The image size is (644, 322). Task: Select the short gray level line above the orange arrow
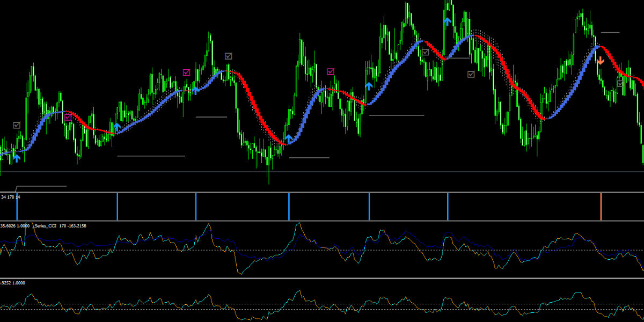610,33
